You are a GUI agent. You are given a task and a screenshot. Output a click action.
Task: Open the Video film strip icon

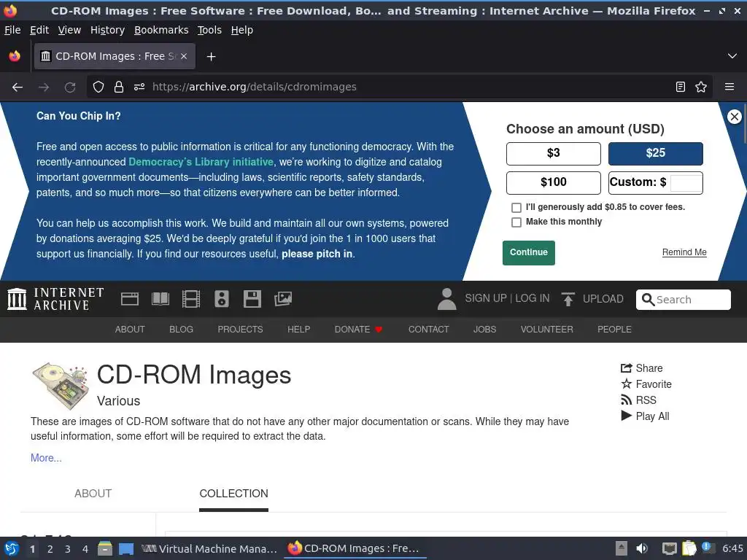coord(190,299)
